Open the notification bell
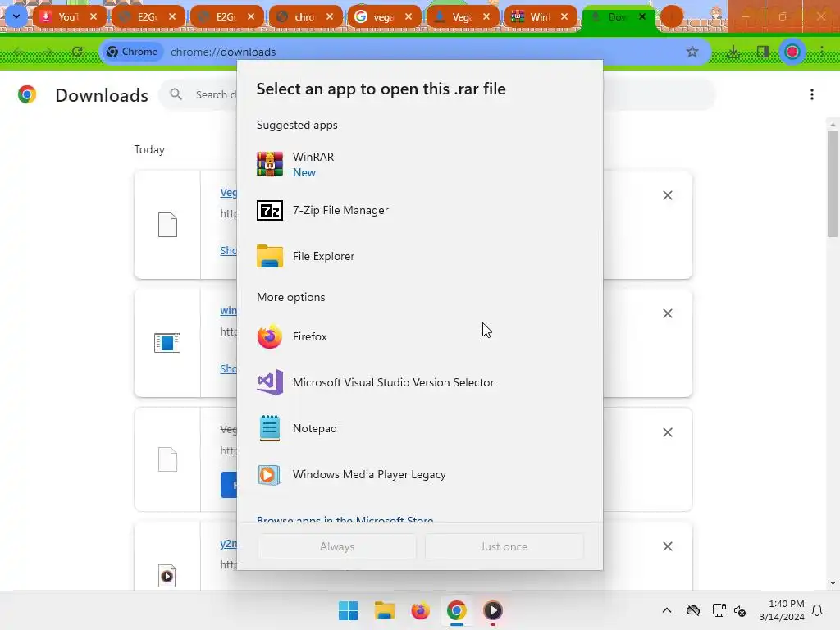Viewport: 840px width, 630px height. [x=817, y=610]
